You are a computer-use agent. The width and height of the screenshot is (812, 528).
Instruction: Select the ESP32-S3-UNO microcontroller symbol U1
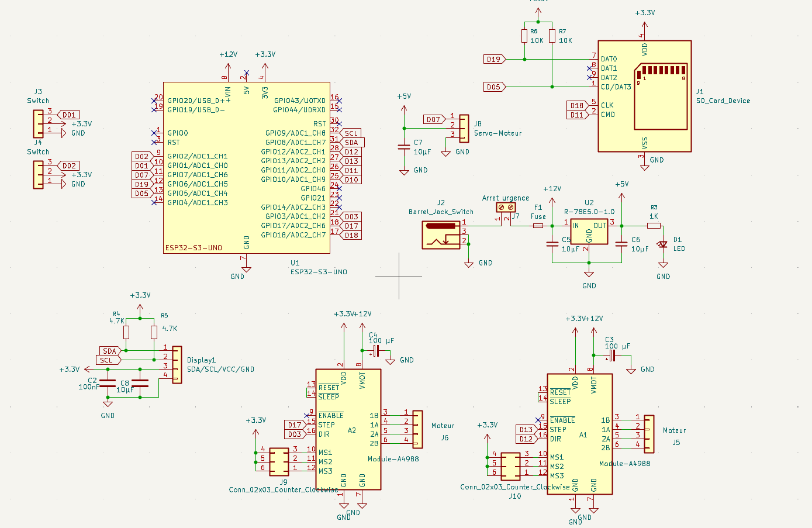tap(247, 168)
